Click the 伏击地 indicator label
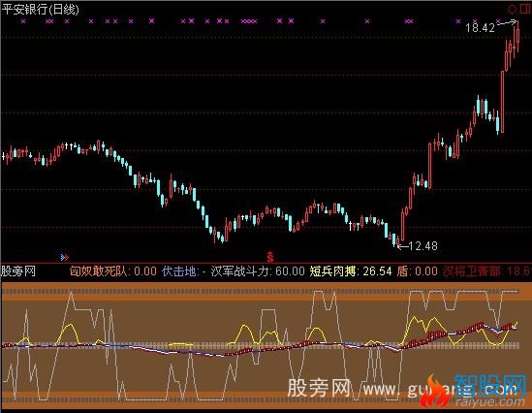Screen dimensions: 532x413 coord(179,271)
